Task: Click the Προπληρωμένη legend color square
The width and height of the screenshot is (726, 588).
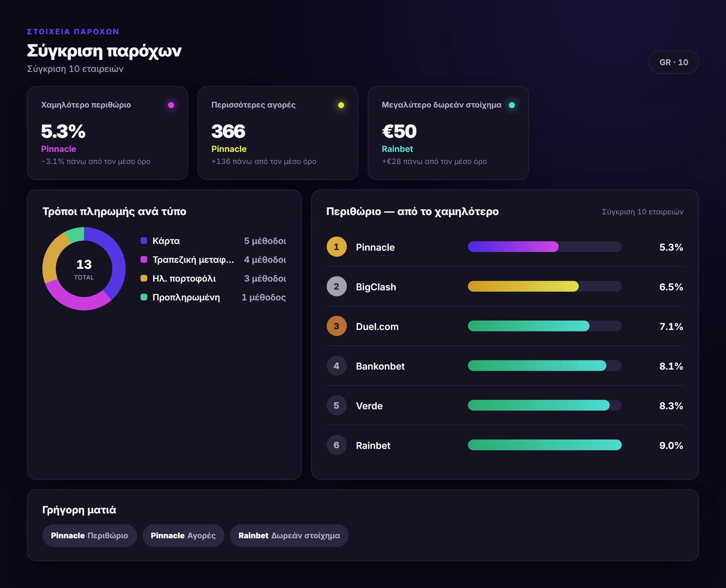Action: click(x=144, y=297)
